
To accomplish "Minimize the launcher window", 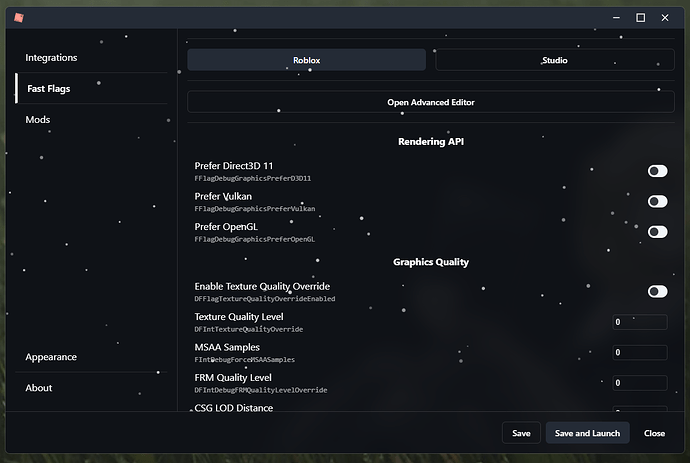I will click(615, 17).
